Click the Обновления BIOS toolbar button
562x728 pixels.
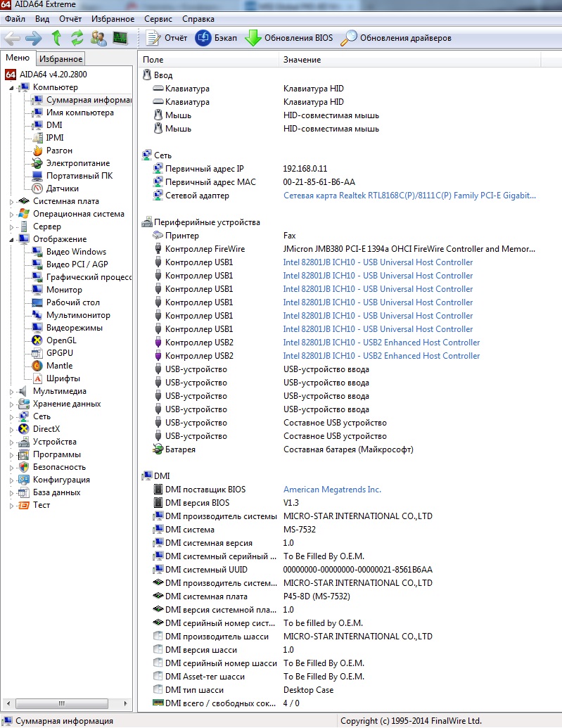(x=289, y=38)
